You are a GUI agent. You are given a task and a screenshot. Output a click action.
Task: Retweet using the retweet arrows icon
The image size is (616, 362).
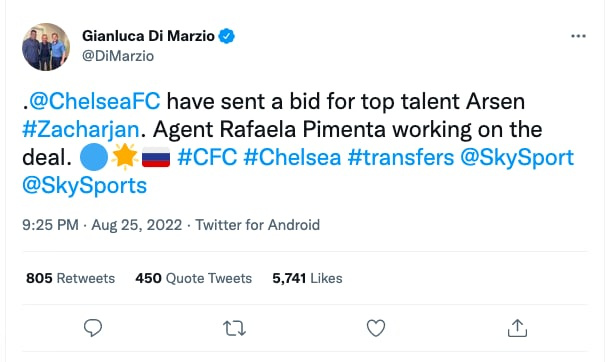(x=235, y=328)
